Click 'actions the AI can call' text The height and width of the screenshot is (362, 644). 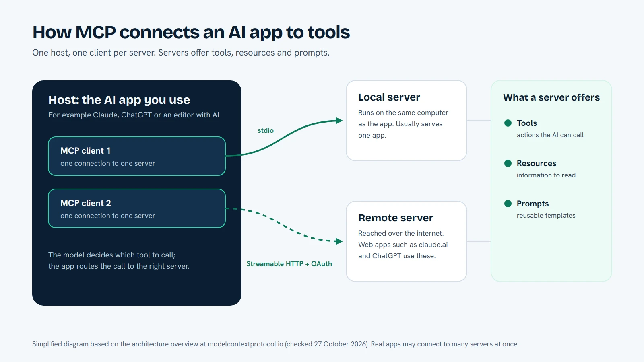550,135
